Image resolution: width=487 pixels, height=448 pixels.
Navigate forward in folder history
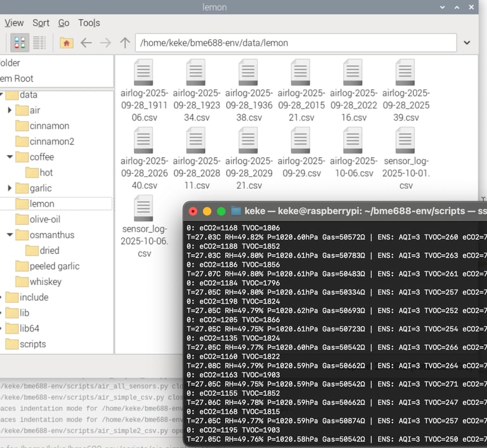point(105,43)
